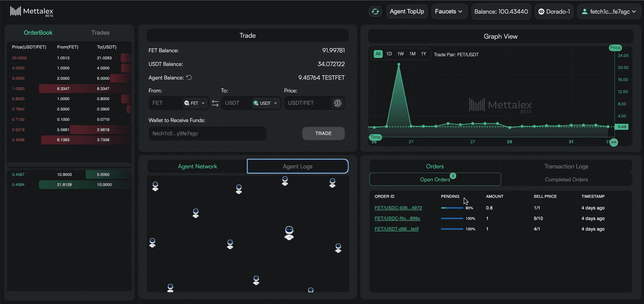Image resolution: width=644 pixels, height=304 pixels.
Task: Switch to the Trades tab
Action: [100, 33]
